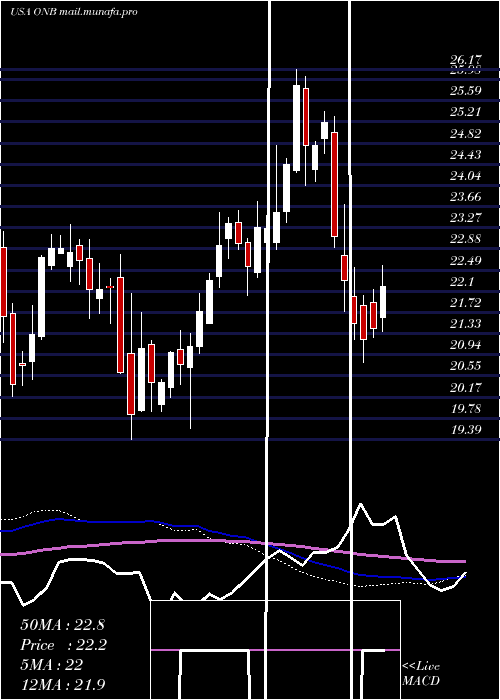The width and height of the screenshot is (500, 700).
Task: Click the 22.49 price axis label
Action: [x=466, y=260]
